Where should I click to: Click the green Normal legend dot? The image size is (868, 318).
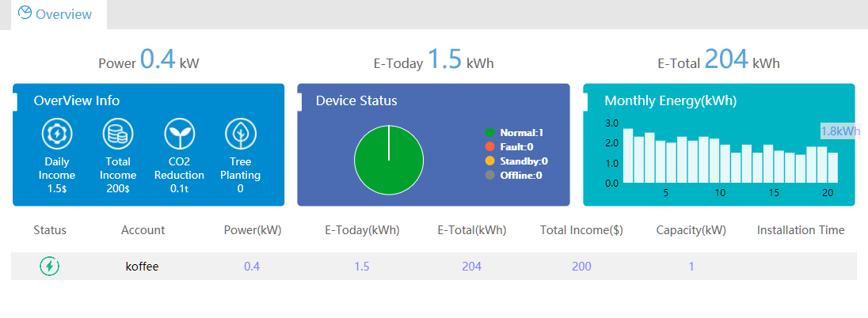point(490,132)
